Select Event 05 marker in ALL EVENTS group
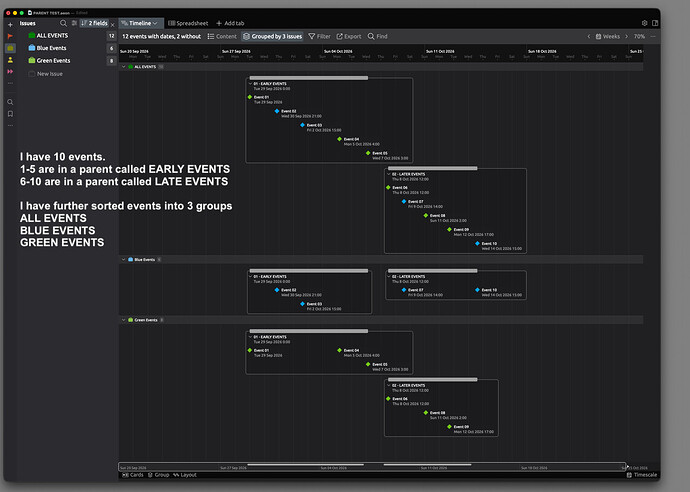This screenshot has width=690, height=492. click(x=368, y=153)
